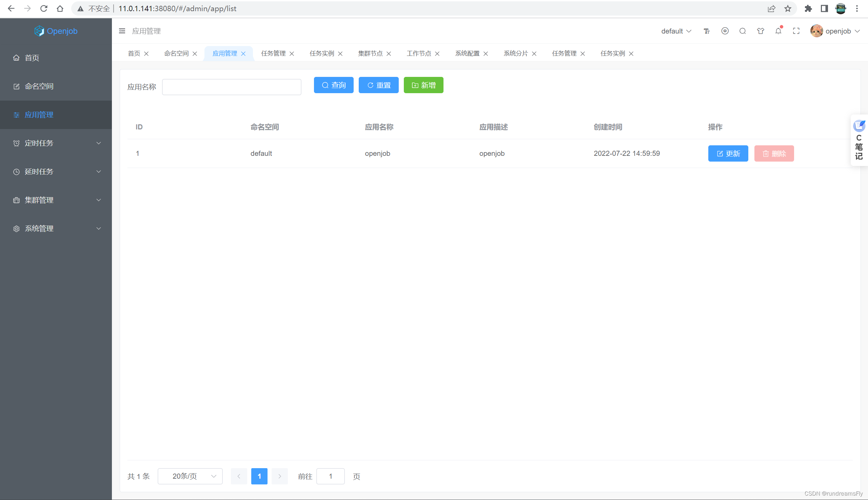The height and width of the screenshot is (500, 868).
Task: Open notifications via the bell icon
Action: click(x=778, y=31)
